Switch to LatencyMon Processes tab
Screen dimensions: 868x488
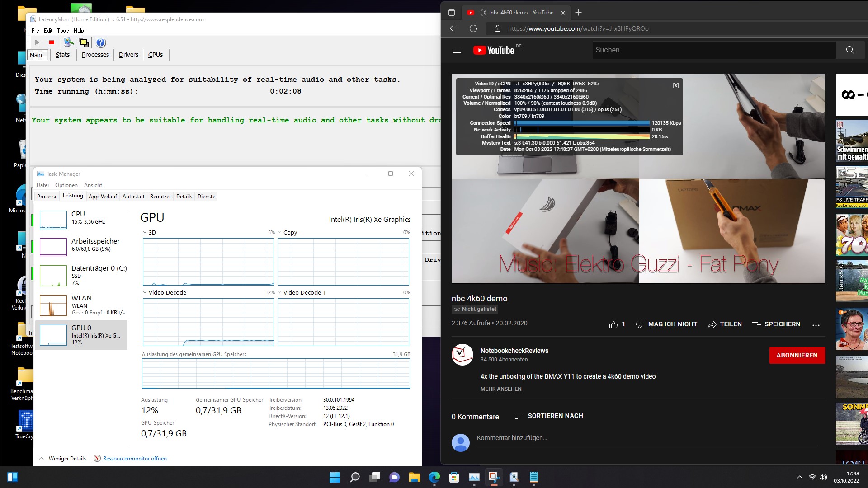[x=95, y=55]
